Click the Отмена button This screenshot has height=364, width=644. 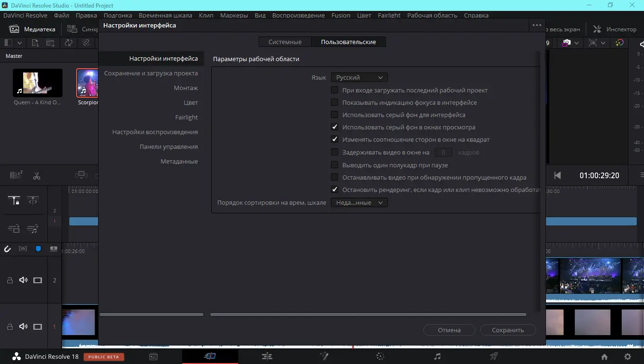pyautogui.click(x=449, y=330)
